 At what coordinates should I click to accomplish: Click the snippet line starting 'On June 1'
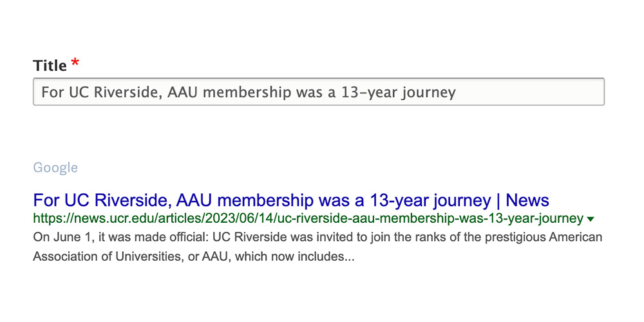(x=317, y=238)
